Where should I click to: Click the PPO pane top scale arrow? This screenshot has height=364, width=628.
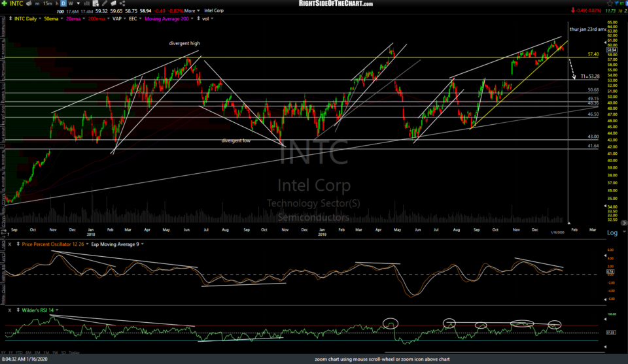pyautogui.click(x=605, y=256)
